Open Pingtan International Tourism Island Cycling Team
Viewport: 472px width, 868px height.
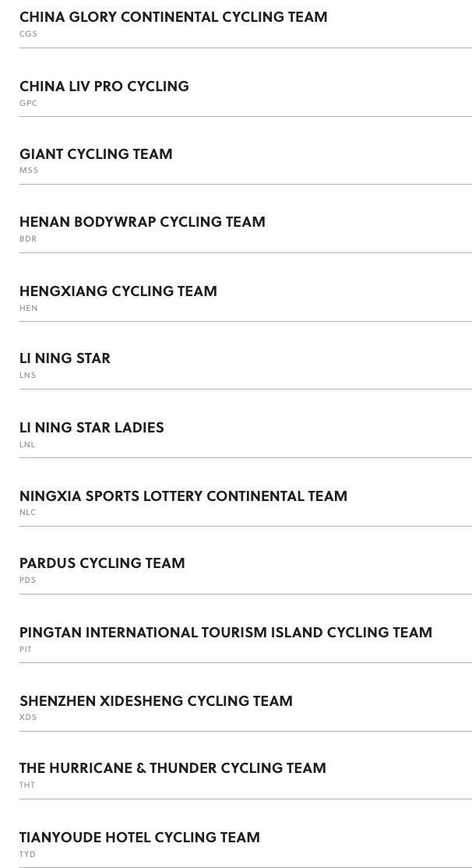coord(226,633)
